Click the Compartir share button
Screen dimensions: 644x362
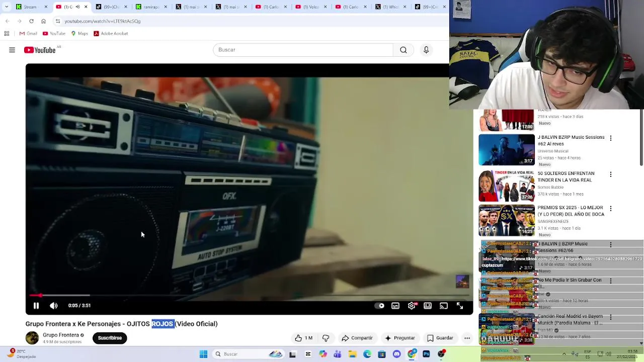tap(357, 338)
